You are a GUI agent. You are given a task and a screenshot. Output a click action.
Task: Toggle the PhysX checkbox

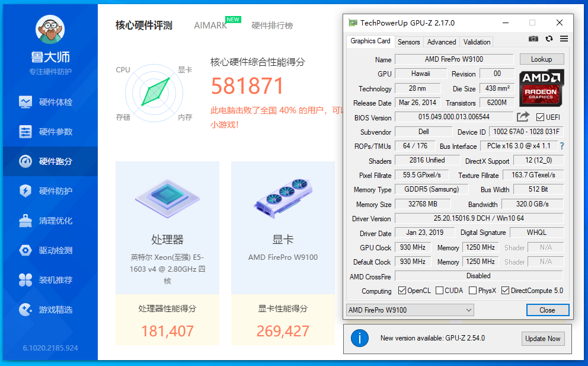tap(473, 291)
